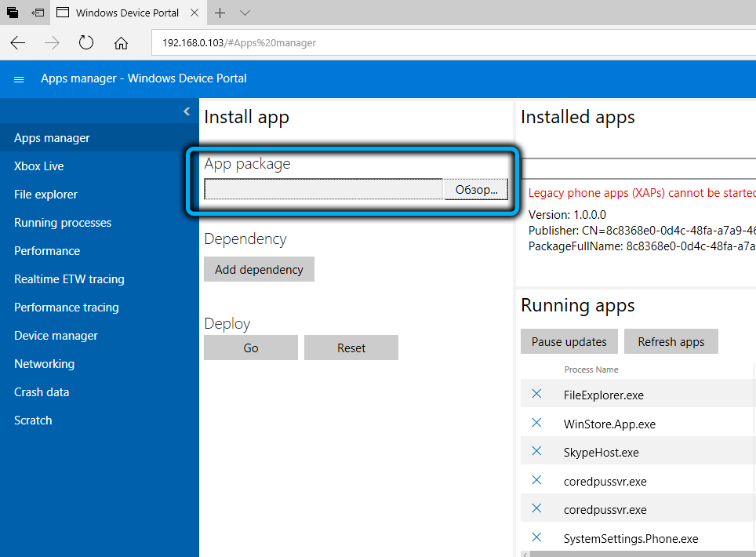Open Xbox Live in the sidebar
This screenshot has width=756, height=557.
point(39,166)
